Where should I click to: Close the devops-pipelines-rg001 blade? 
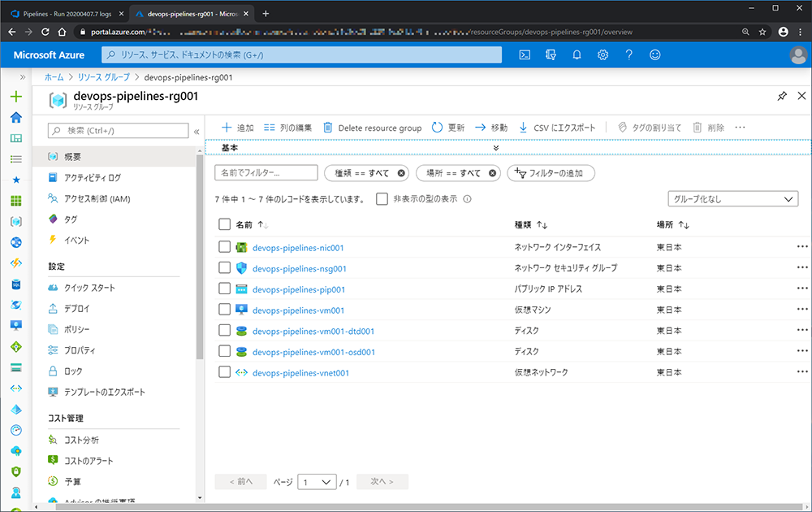click(x=801, y=96)
